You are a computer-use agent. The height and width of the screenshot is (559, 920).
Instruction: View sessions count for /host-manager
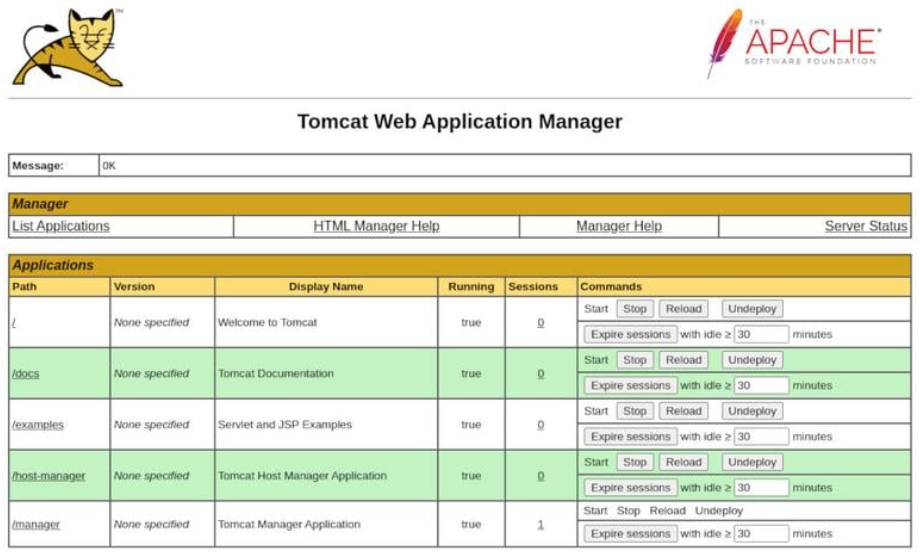[540, 476]
